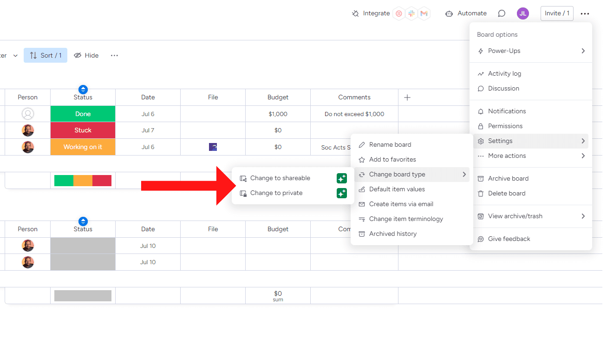
Task: Click the Invite / 1 button
Action: point(557,13)
